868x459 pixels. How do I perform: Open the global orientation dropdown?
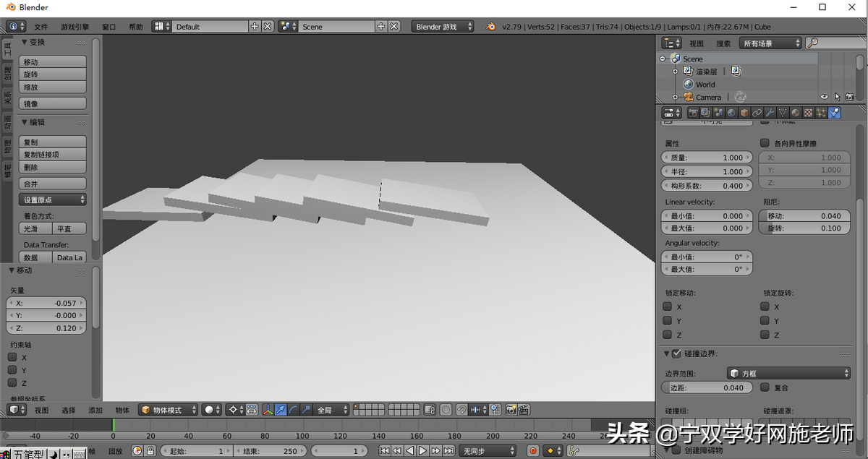pos(331,410)
